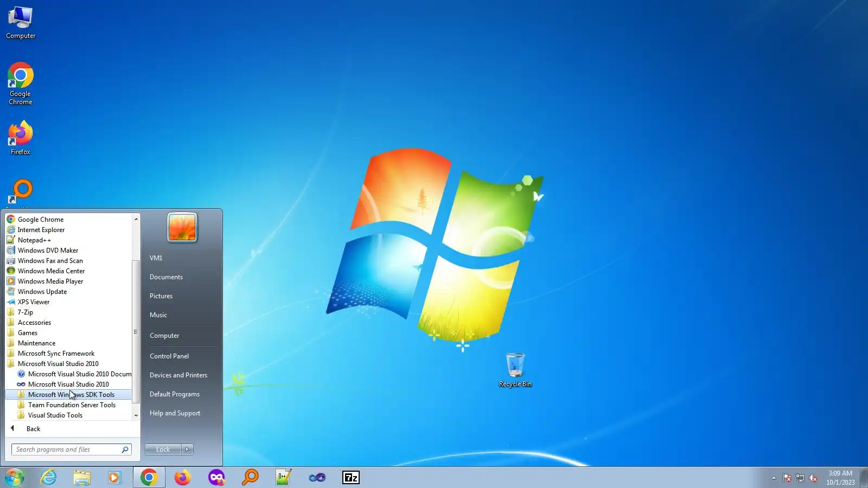The width and height of the screenshot is (868, 488).
Task: Click the programs list scroll-up arrow
Action: tap(136, 219)
